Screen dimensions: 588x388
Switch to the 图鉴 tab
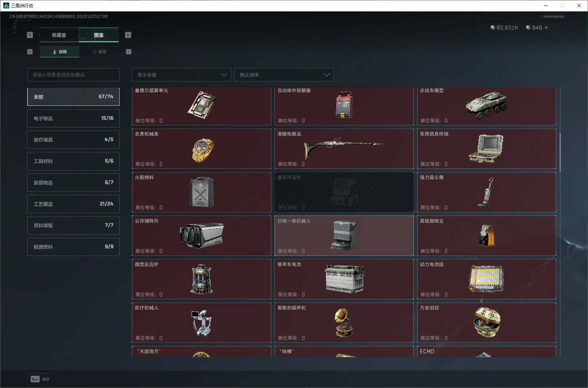pos(99,35)
